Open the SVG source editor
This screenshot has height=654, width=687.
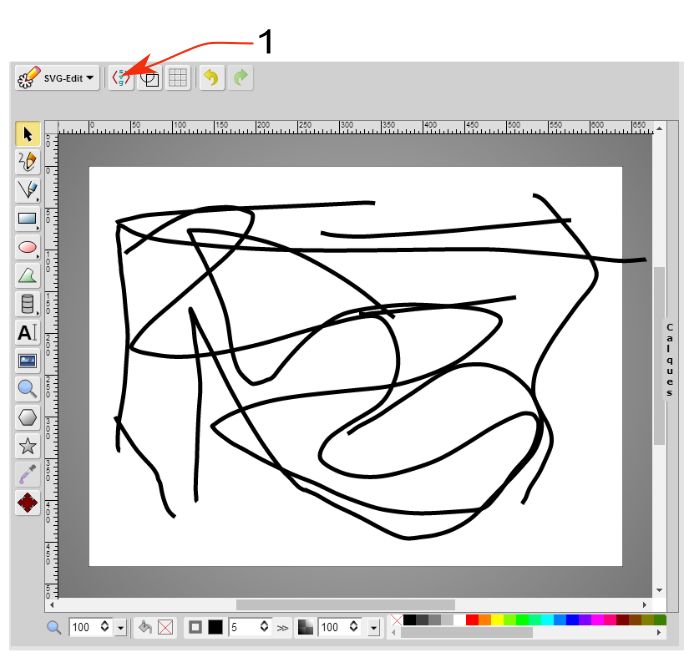coord(122,78)
